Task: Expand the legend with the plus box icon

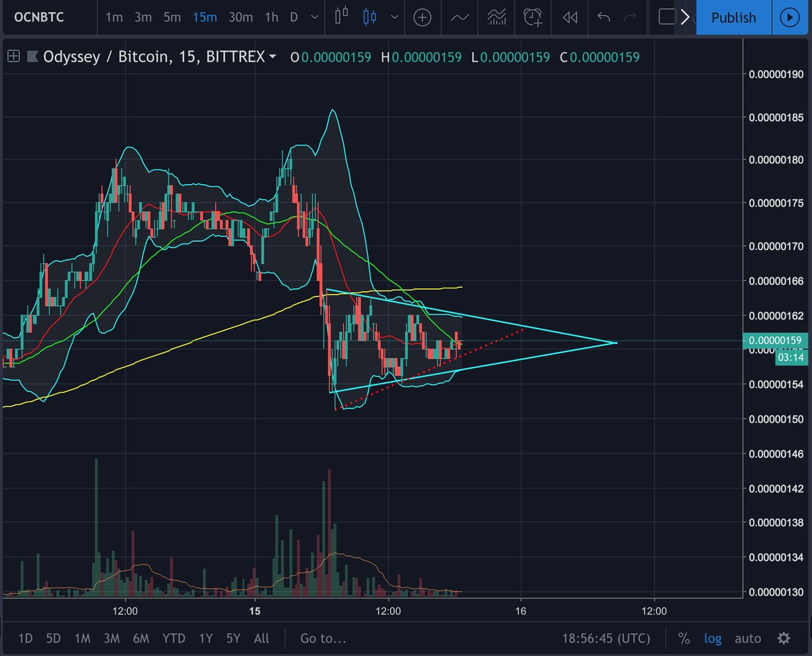Action: point(14,56)
